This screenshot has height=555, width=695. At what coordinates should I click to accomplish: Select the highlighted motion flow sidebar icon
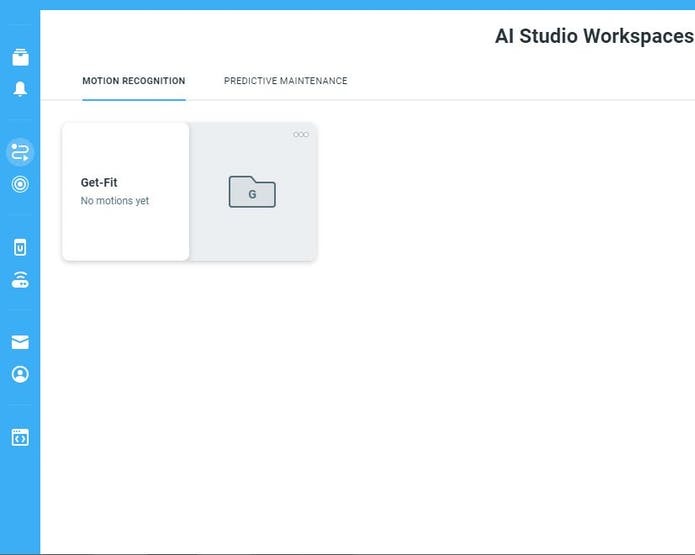click(20, 152)
